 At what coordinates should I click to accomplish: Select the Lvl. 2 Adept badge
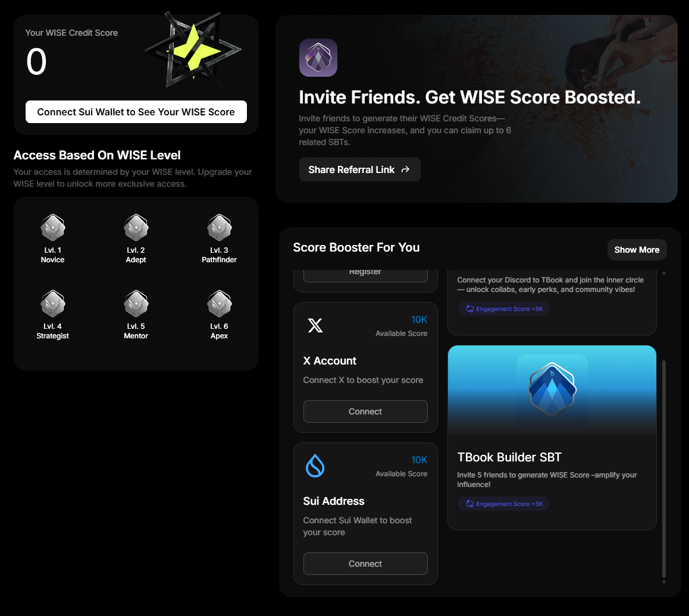click(x=136, y=227)
